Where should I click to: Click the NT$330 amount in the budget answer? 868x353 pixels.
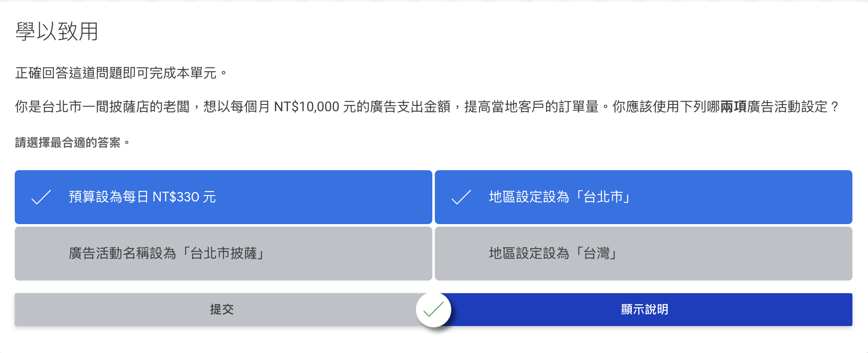click(176, 197)
